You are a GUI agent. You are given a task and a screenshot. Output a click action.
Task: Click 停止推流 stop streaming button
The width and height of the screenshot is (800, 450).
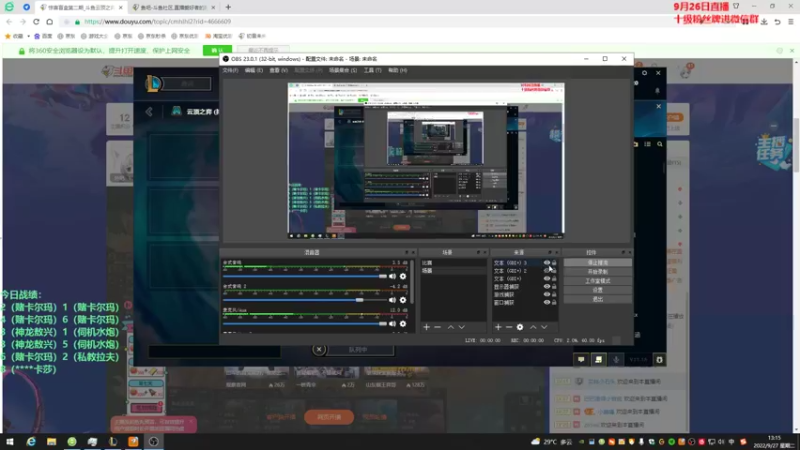coord(597,263)
